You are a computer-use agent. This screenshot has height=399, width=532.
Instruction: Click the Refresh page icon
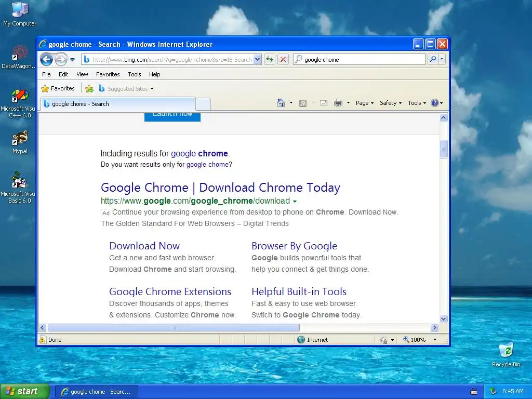click(270, 59)
